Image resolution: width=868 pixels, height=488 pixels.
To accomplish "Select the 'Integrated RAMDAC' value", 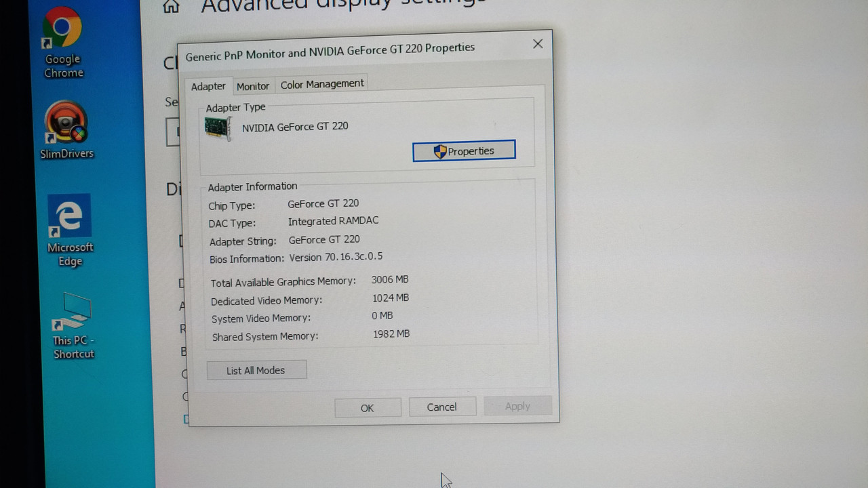I will tap(334, 221).
